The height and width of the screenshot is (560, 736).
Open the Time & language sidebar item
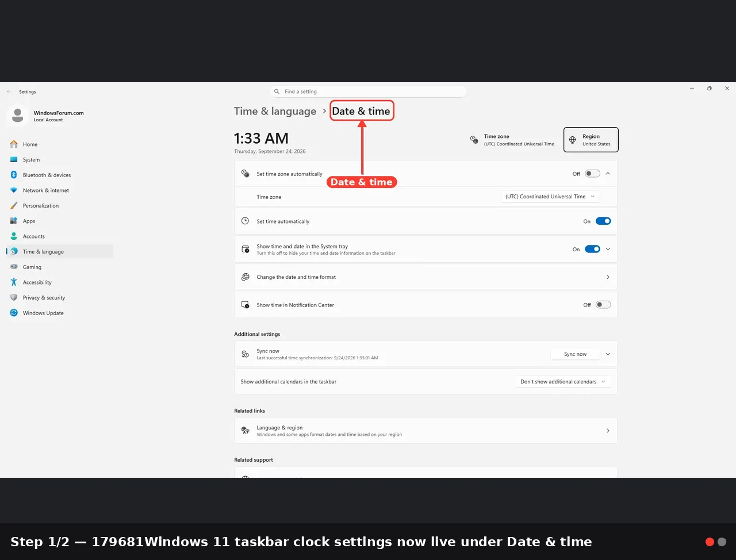click(x=60, y=252)
